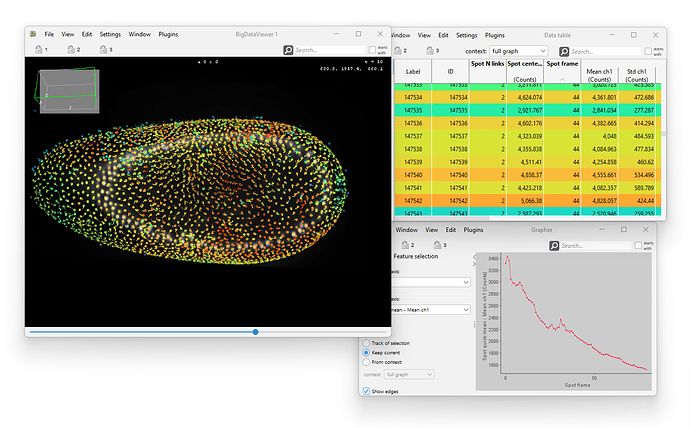Select table row labeled 147535
The width and height of the screenshot is (690, 428).
point(527,110)
